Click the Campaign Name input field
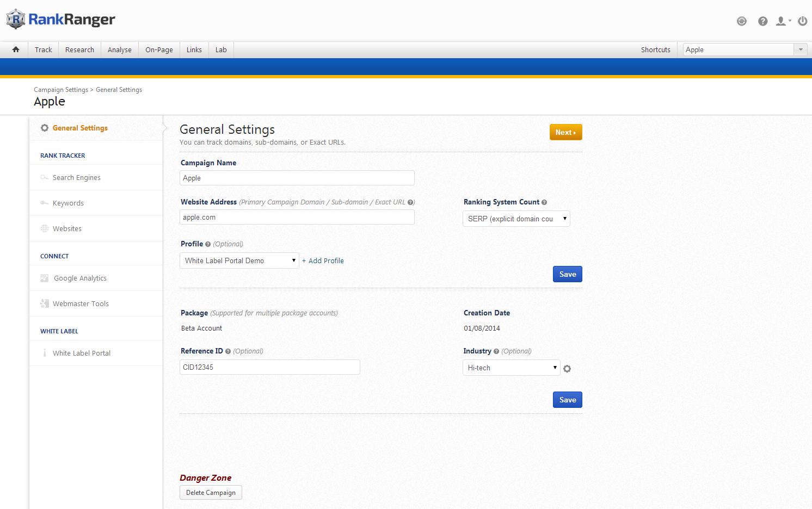812x509 pixels. click(x=297, y=178)
